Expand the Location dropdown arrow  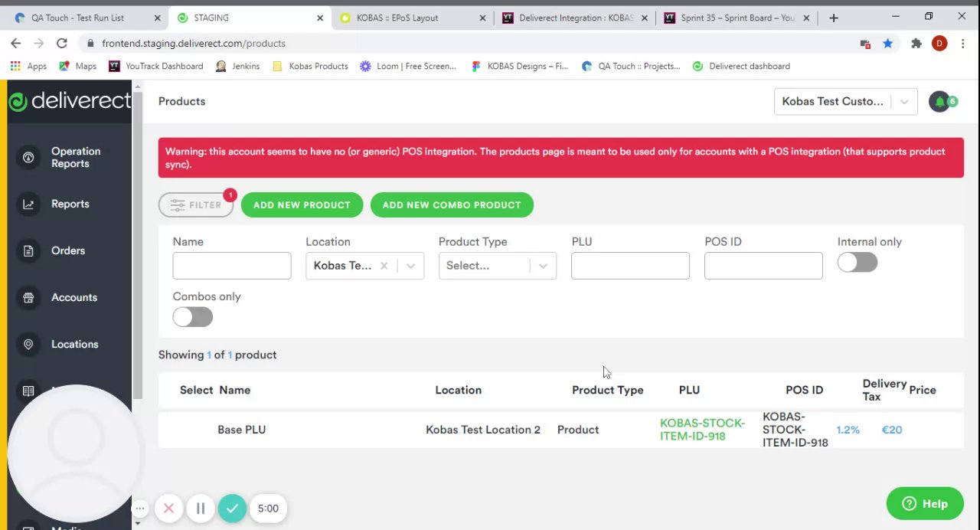pos(410,266)
